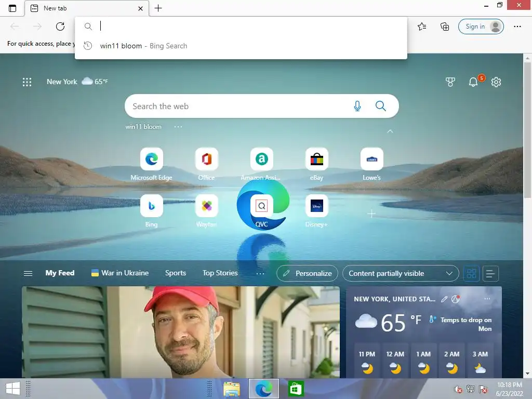The width and height of the screenshot is (532, 399).
Task: Click the vertical page scrollbar thumb
Action: pyautogui.click(x=527, y=129)
